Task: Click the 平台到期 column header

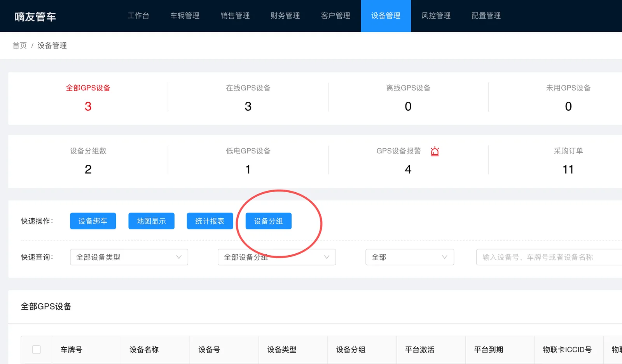Action: 500,350
